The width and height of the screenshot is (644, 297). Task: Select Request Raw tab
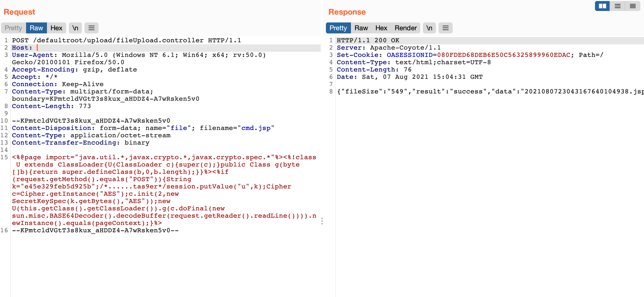pos(36,28)
